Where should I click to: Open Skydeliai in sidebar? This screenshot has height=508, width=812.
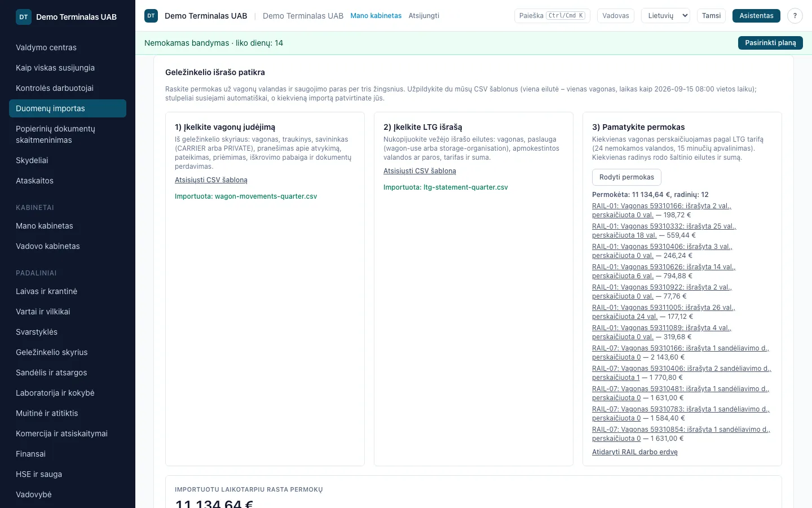pyautogui.click(x=68, y=160)
